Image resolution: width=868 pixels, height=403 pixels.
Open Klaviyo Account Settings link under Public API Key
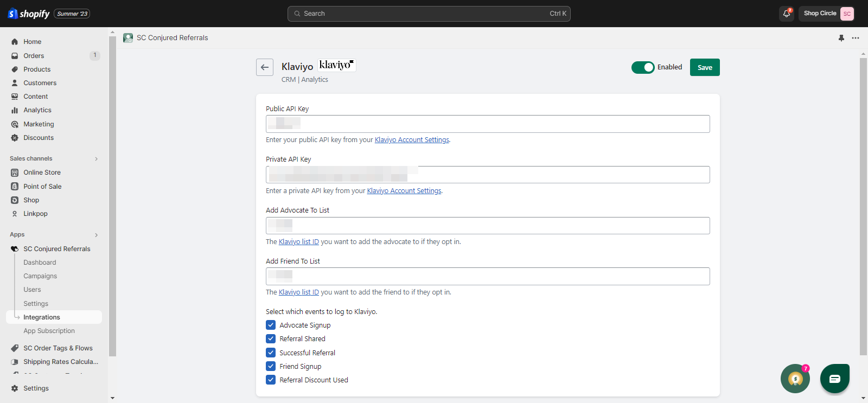coord(412,140)
